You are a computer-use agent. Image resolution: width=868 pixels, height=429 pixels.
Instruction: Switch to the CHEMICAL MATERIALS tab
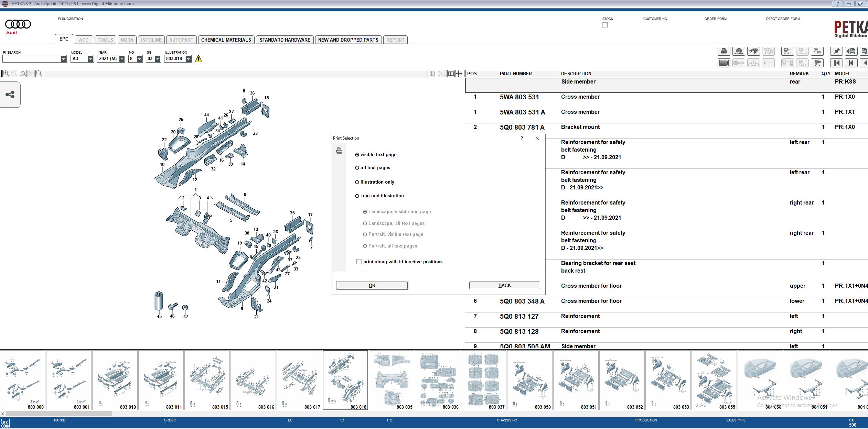[x=226, y=40]
